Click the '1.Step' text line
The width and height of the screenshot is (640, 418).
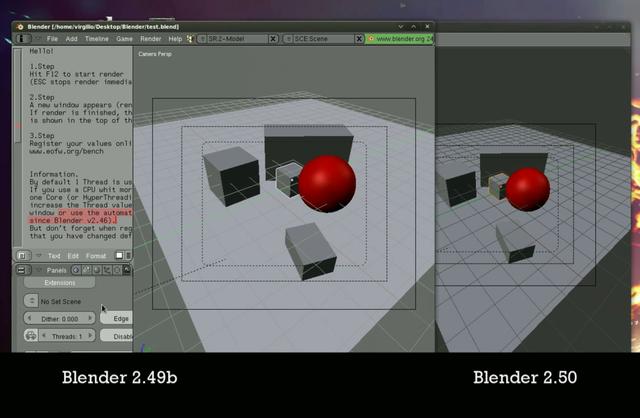coord(42,66)
